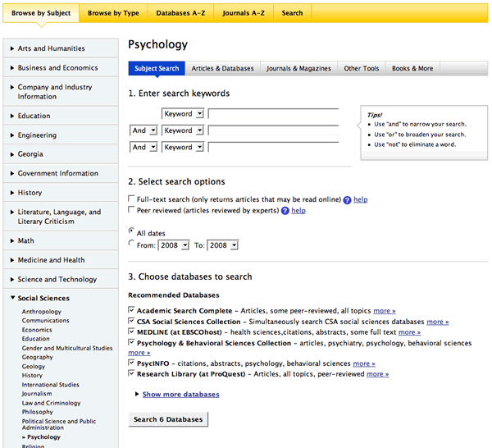Uncheck Research Library (at ProQuest)

tap(131, 373)
